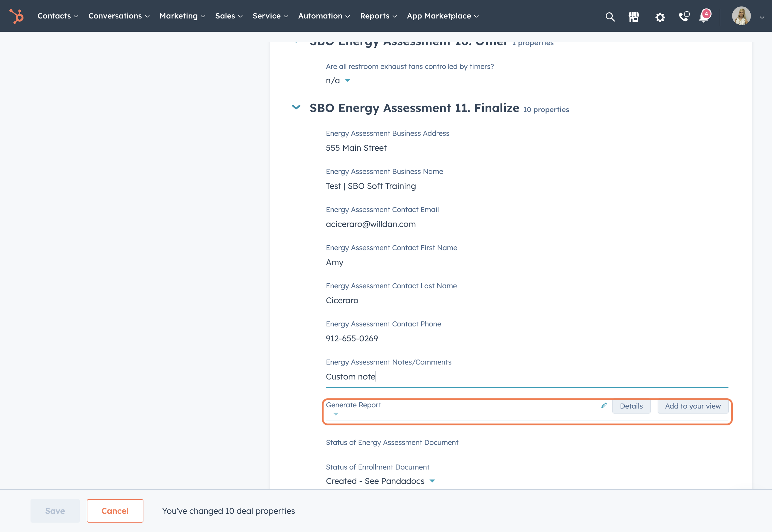The width and height of the screenshot is (772, 532).
Task: Open the Service menu
Action: tap(270, 16)
